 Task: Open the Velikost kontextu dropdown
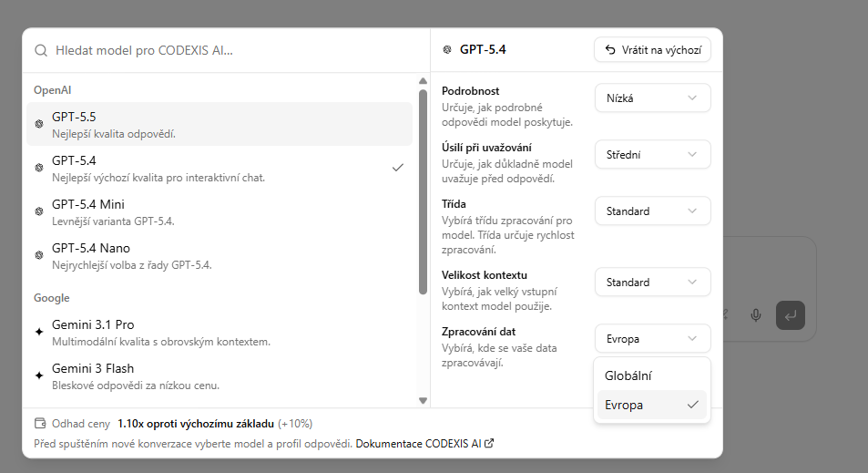pos(653,282)
